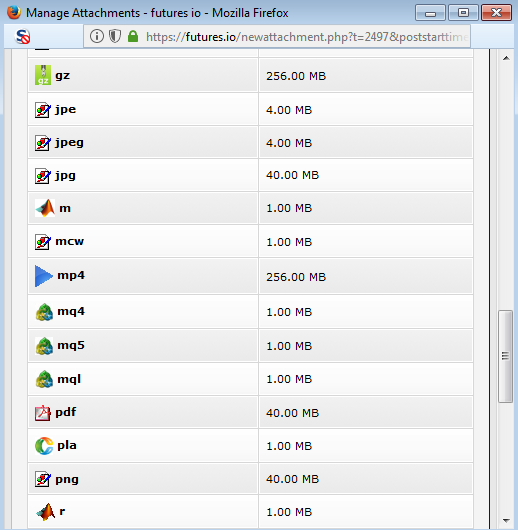Click the vertical scrollbar thumb
The width and height of the screenshot is (518, 530).
pos(505,356)
